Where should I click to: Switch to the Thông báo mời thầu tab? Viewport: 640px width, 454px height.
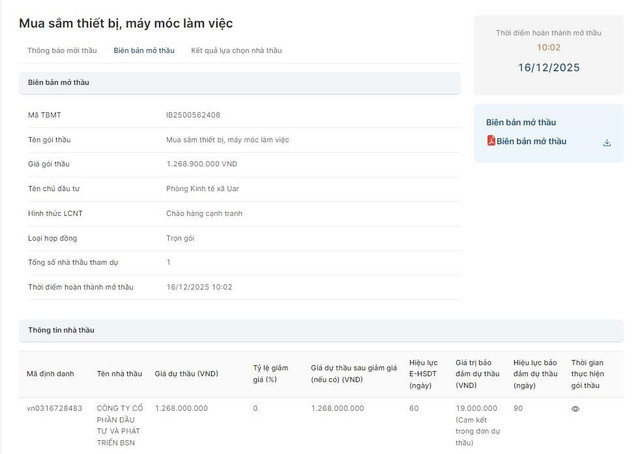(62, 50)
